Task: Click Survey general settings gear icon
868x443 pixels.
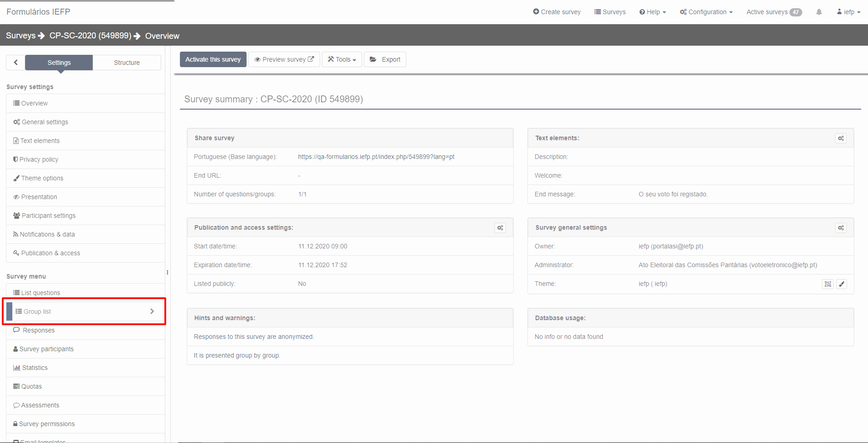Action: (x=841, y=228)
